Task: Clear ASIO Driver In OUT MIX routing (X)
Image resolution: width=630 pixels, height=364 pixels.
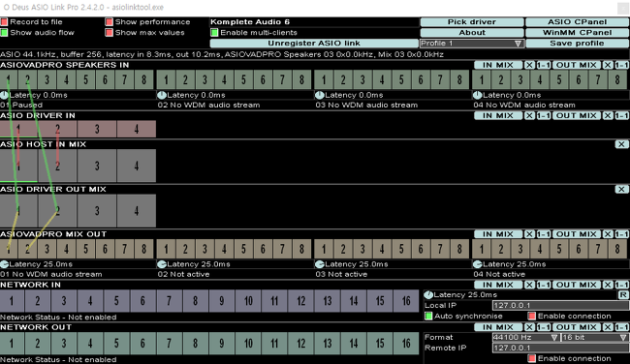Action: [x=608, y=115]
